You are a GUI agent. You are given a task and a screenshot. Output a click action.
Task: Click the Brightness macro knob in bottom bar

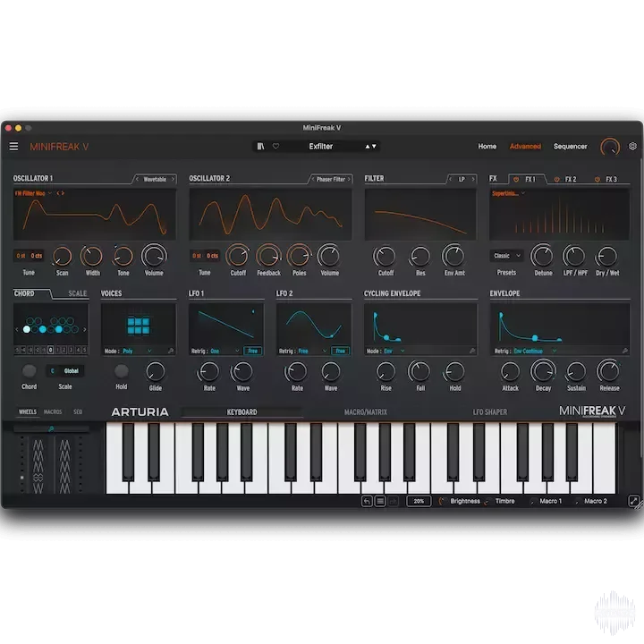[442, 501]
